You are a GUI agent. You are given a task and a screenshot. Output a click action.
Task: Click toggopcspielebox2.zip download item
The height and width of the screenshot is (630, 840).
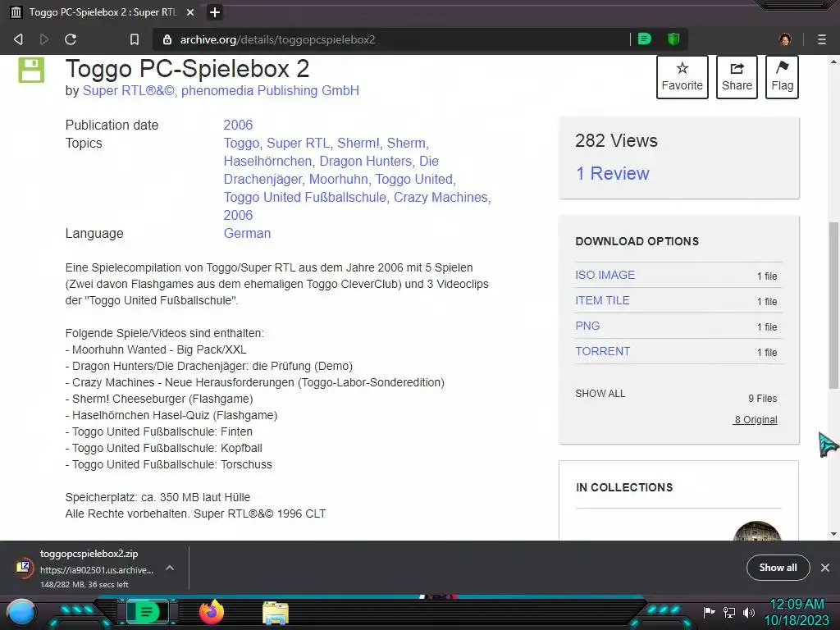tap(97, 568)
